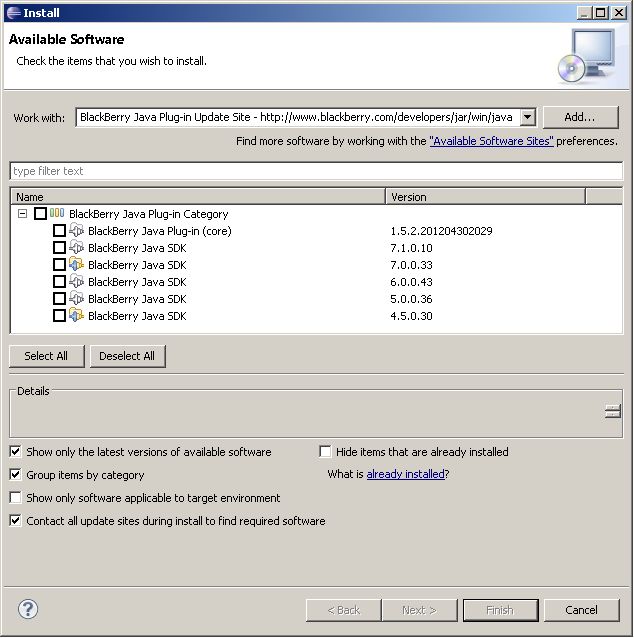Click version text 7.1.0.10
634x638 pixels.
(411, 247)
